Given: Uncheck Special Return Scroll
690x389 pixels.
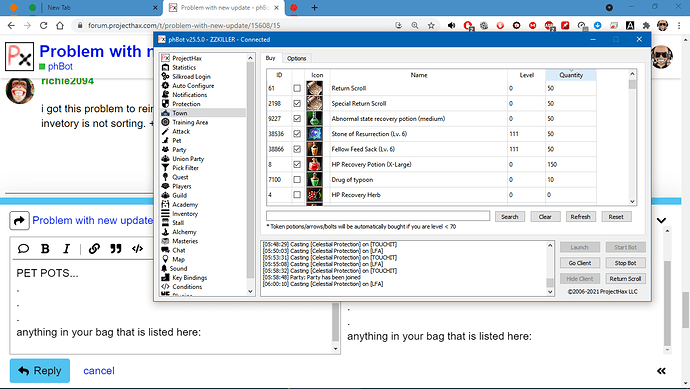Looking at the screenshot, I should pos(297,103).
